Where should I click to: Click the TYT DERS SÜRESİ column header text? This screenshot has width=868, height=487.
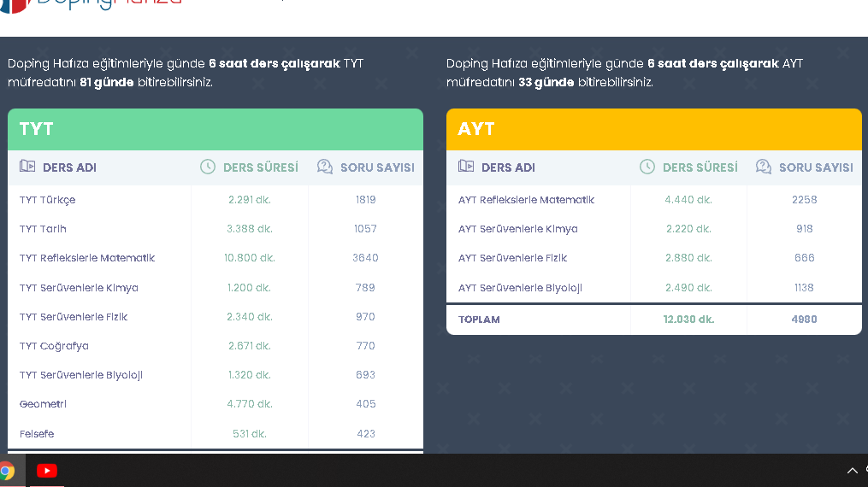[x=260, y=167]
